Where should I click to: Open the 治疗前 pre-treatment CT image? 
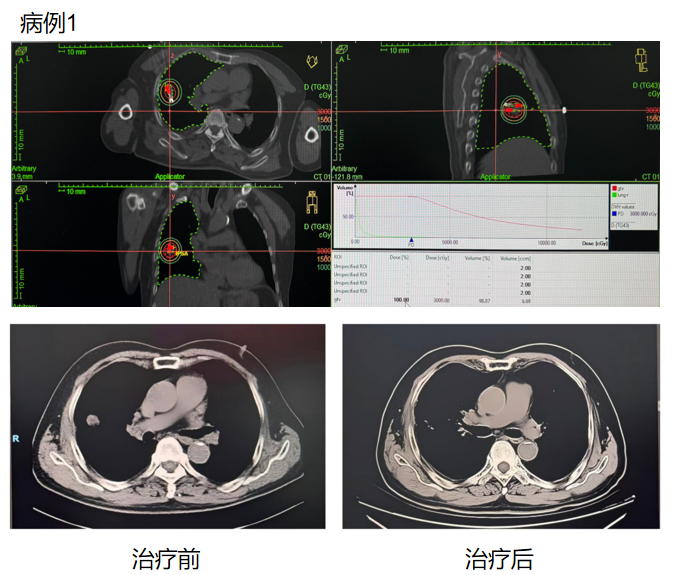[x=167, y=426]
